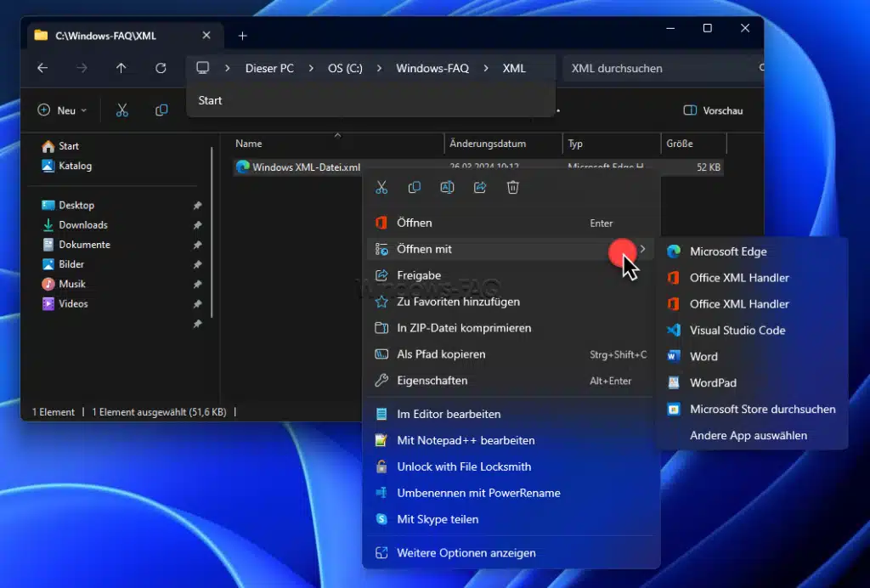The width and height of the screenshot is (870, 588).
Task: Expand chevron after Windows-FAQ breadcrumb
Action: click(486, 68)
